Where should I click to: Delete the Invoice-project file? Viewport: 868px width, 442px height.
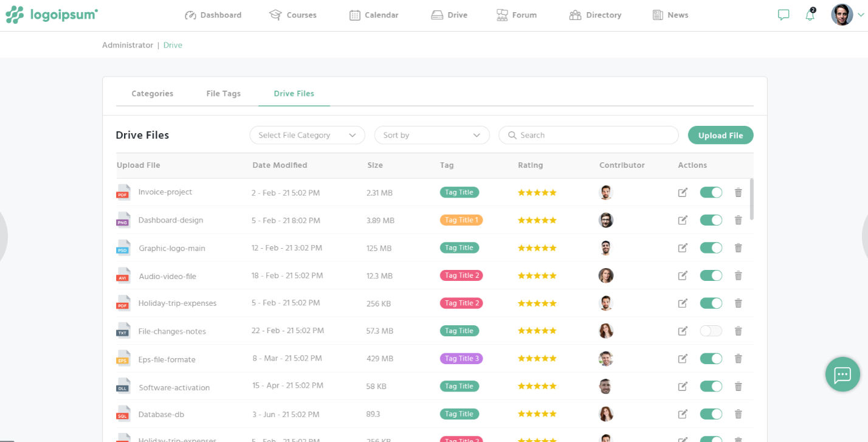pos(738,193)
